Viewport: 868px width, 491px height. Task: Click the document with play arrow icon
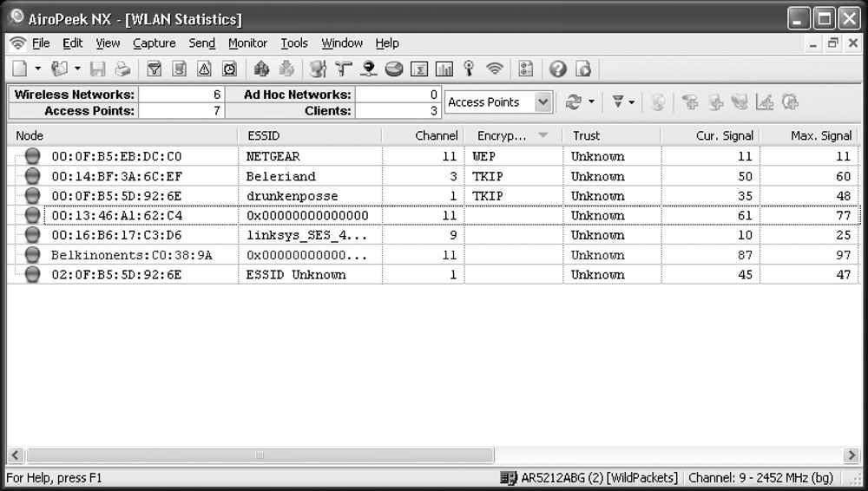[583, 69]
